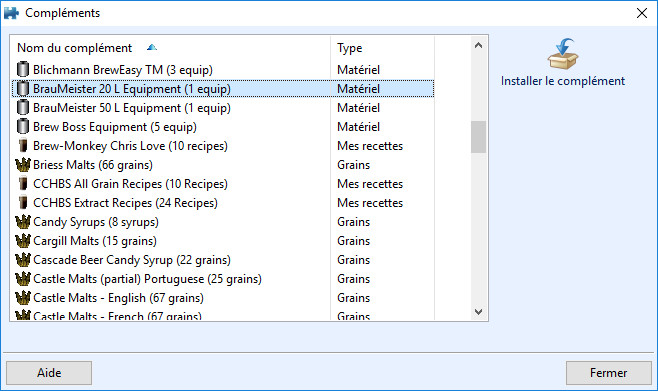This screenshot has height=391, width=658.
Task: Click the kettle icon beside Blichmann BrewEasy TM
Action: click(23, 70)
